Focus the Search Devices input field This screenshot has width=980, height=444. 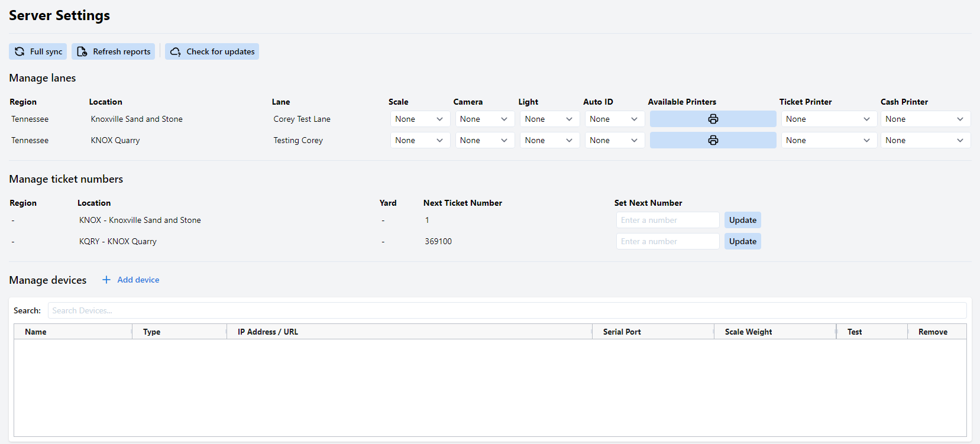tap(507, 310)
